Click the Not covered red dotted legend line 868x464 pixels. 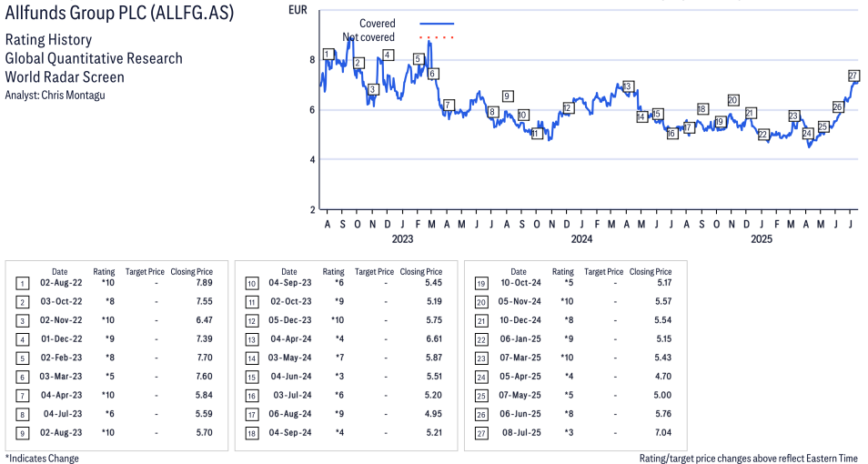coord(437,37)
